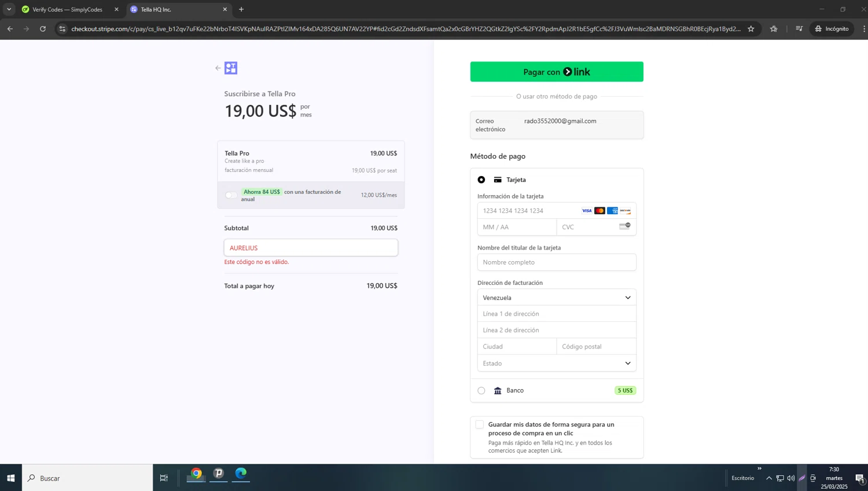Click the Correo electrónico email field
Screen dimensions: 868x491
pos(557,125)
